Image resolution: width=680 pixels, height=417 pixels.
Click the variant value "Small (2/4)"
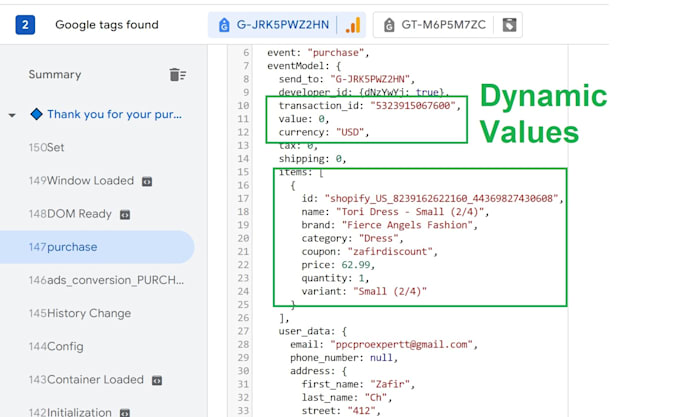[x=389, y=291]
